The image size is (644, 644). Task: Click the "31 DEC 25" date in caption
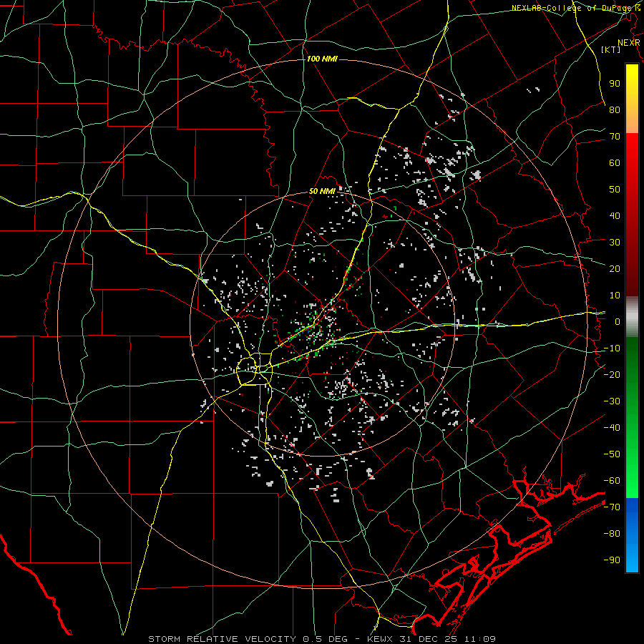tap(428, 639)
